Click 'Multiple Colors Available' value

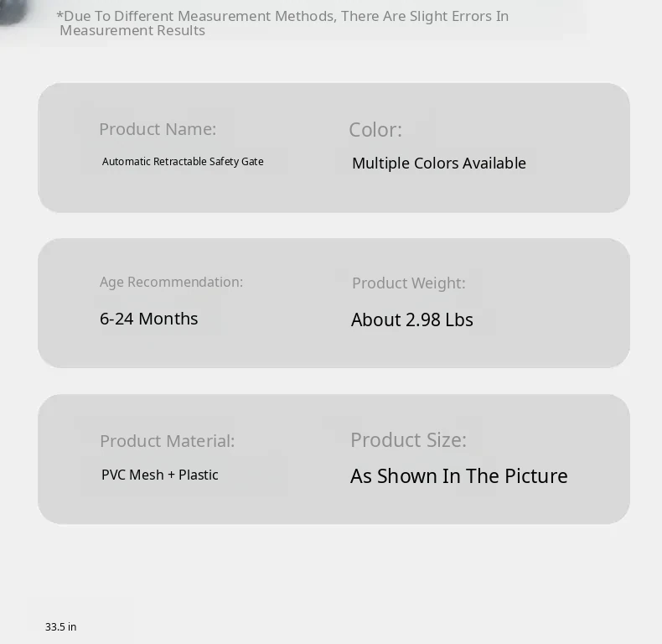click(438, 164)
